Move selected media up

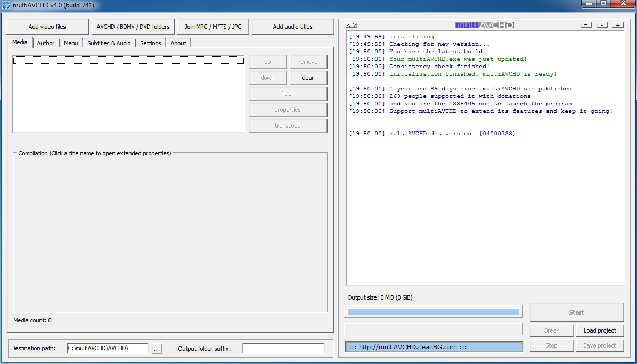tap(267, 62)
